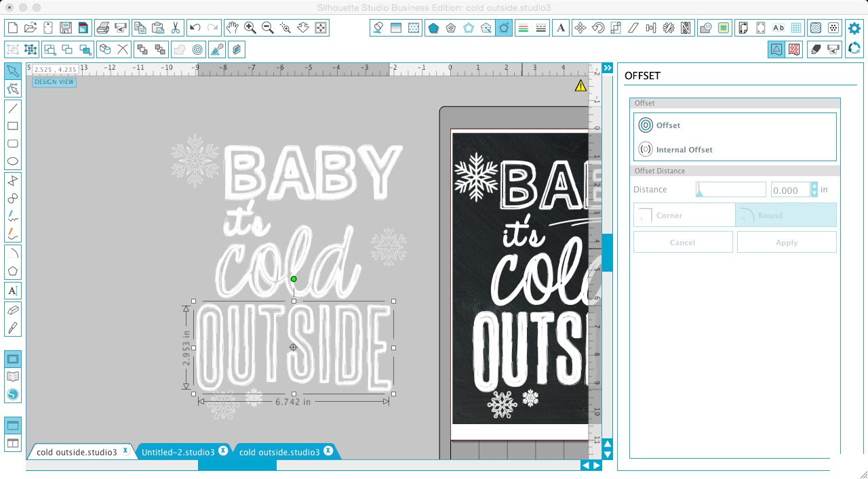Choose the Round offset style
The width and height of the screenshot is (868, 479).
coord(786,215)
